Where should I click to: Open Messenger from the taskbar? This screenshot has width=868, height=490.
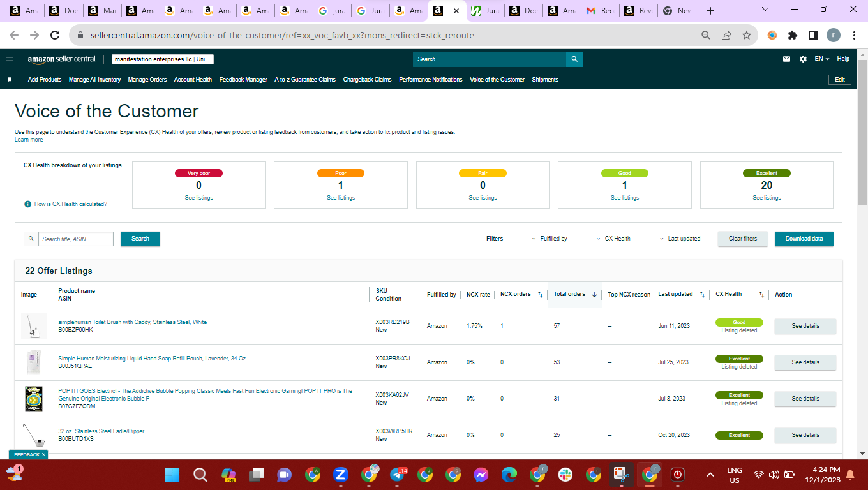click(x=481, y=475)
